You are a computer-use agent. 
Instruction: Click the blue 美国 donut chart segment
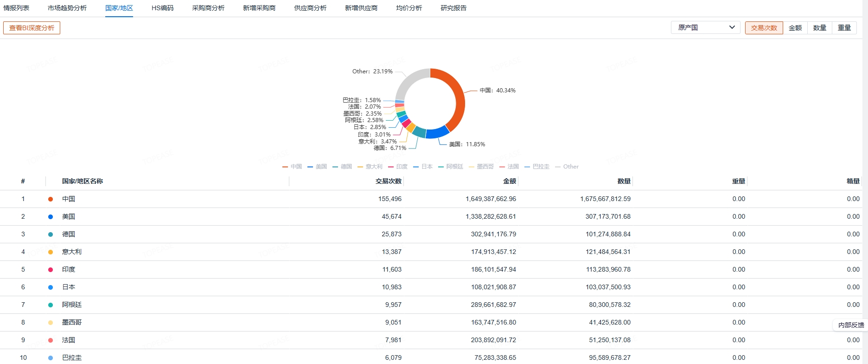(x=436, y=133)
